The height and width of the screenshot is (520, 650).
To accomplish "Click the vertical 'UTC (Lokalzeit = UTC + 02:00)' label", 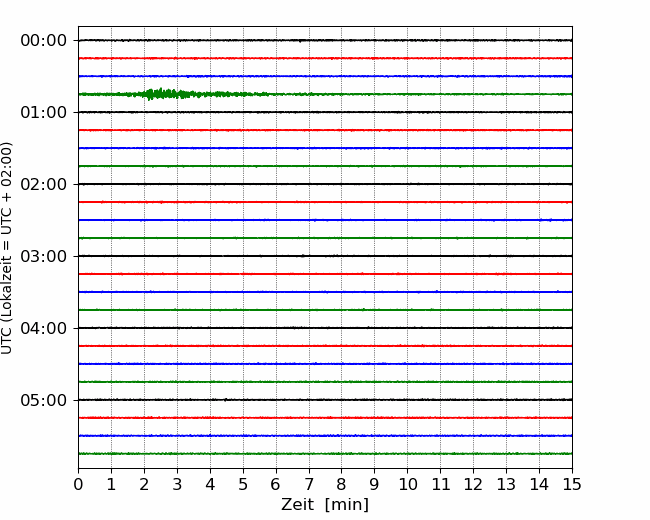I will (7, 248).
